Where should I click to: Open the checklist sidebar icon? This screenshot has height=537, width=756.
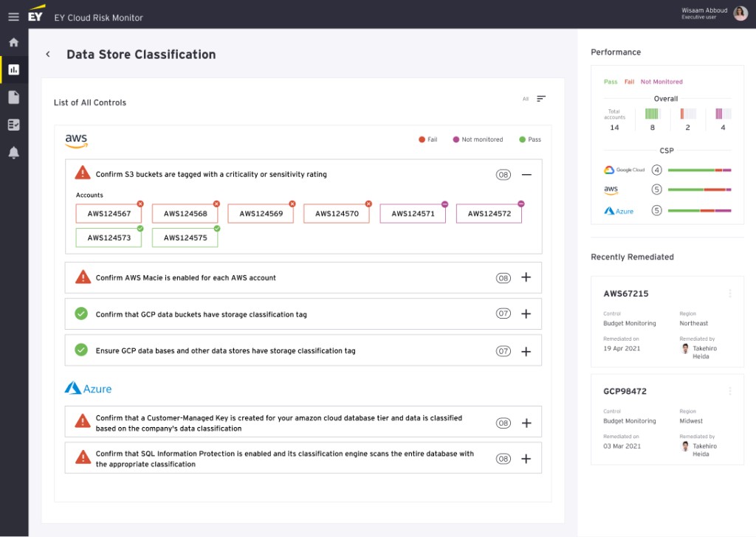coord(13,125)
